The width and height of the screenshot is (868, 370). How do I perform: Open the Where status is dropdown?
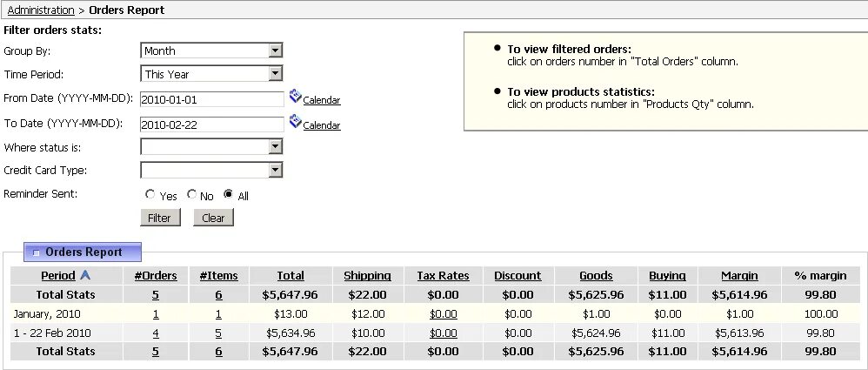click(x=275, y=146)
